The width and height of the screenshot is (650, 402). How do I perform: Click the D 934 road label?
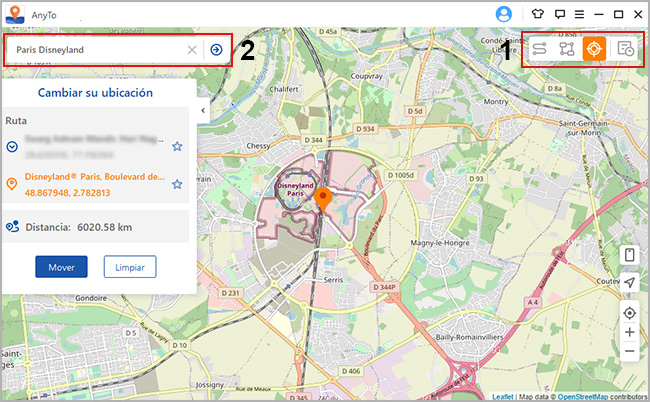click(365, 129)
